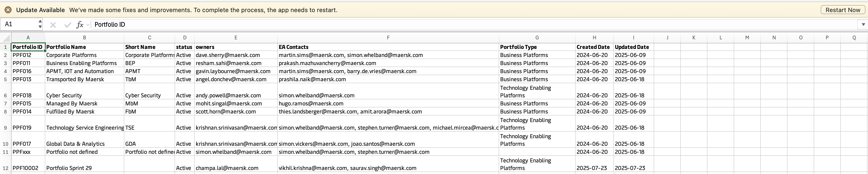
Task: Click cell Business Enabling Platforms
Action: (84, 63)
